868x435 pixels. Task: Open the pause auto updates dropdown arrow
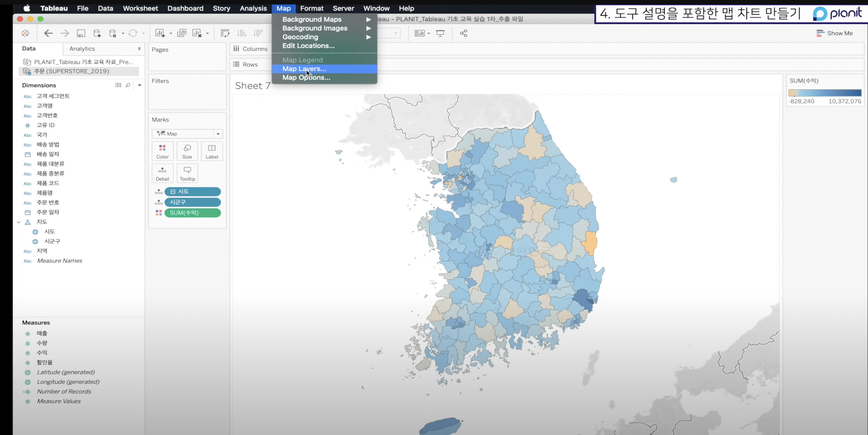point(123,34)
